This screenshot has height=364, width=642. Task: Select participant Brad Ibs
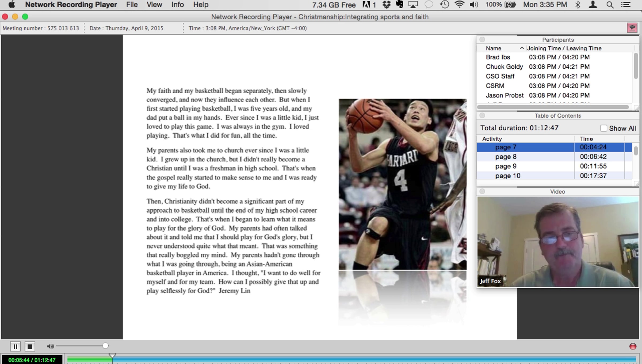click(x=498, y=57)
